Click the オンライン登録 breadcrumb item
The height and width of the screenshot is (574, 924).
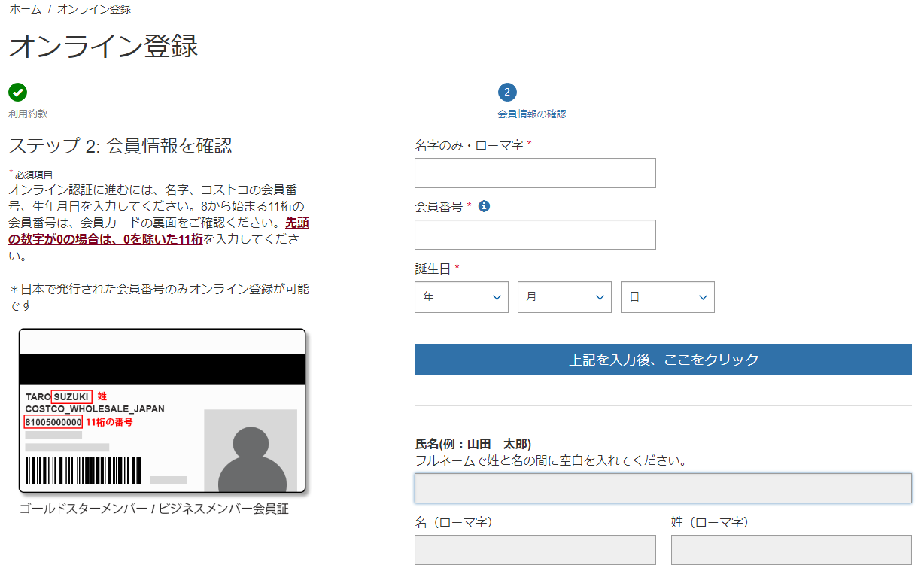[x=94, y=9]
